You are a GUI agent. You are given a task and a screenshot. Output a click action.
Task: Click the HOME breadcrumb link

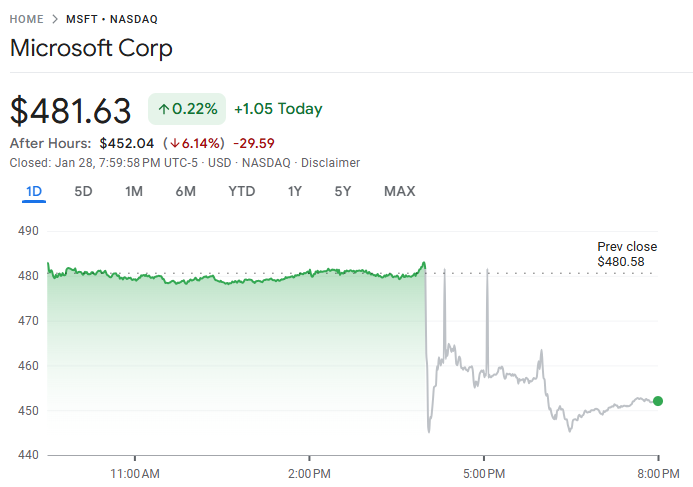point(26,19)
